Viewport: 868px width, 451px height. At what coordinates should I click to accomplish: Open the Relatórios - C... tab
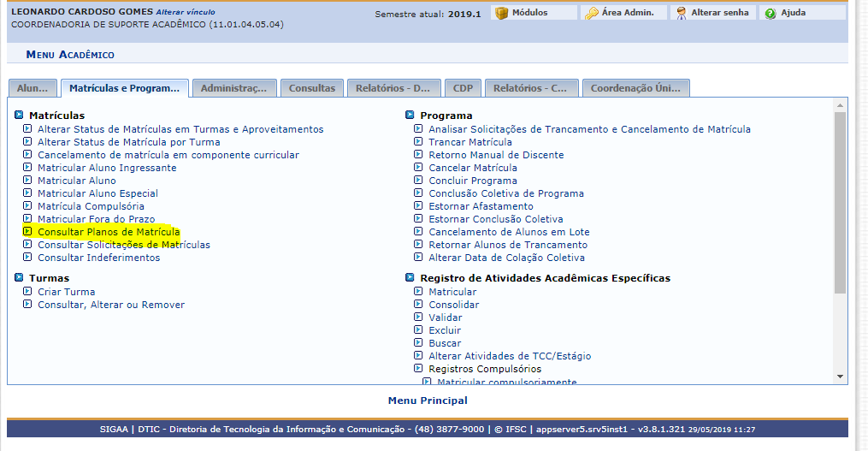530,88
